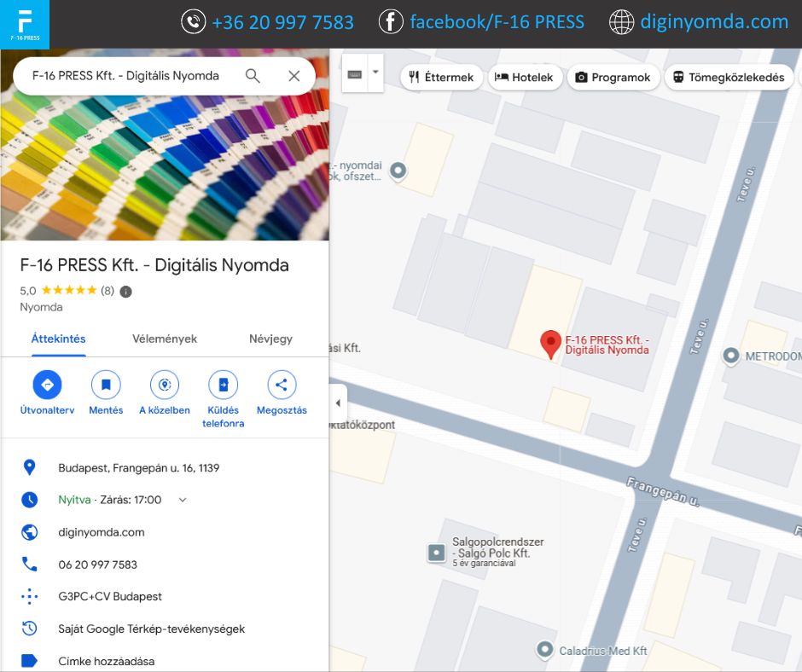
Task: Click the search magnifier icon
Action: (x=253, y=76)
